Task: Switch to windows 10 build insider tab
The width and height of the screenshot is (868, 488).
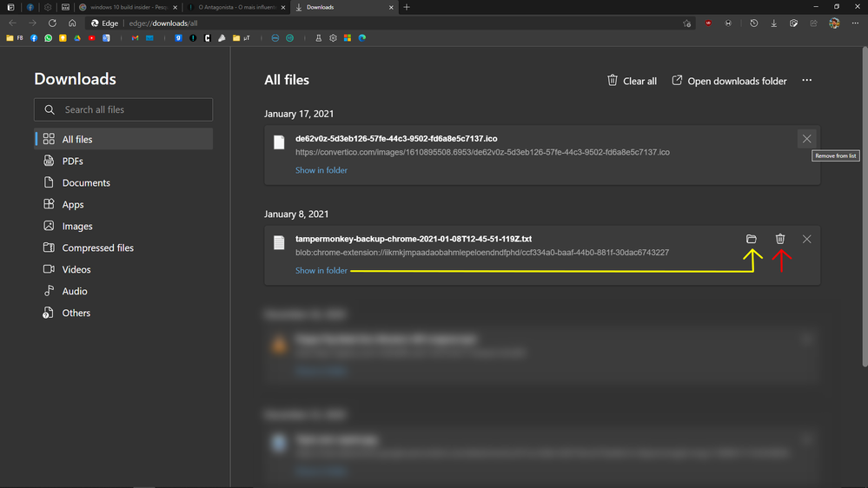Action: [x=128, y=7]
